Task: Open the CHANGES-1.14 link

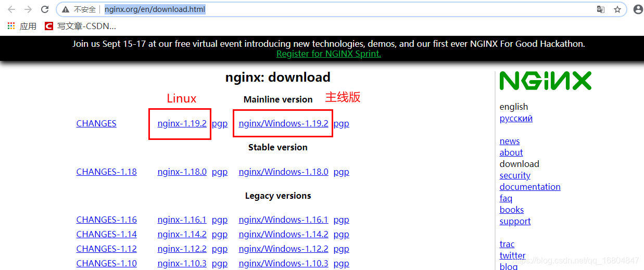Action: pos(106,234)
